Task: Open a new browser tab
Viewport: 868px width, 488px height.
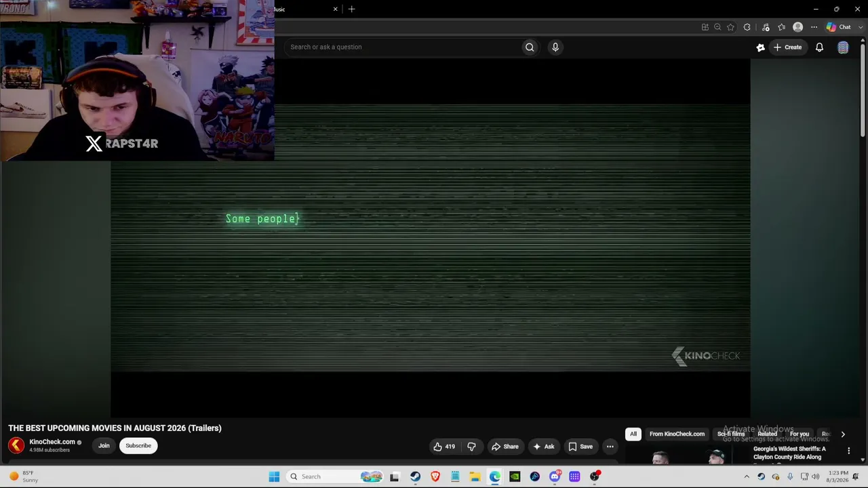Action: (351, 9)
